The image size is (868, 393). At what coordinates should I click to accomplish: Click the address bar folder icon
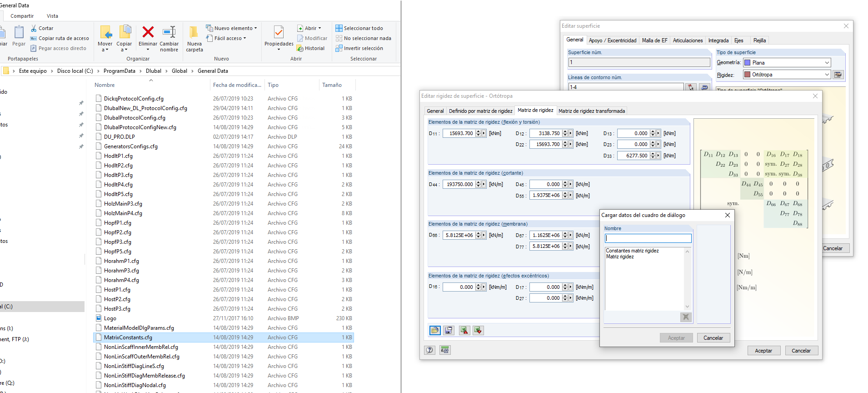point(6,71)
